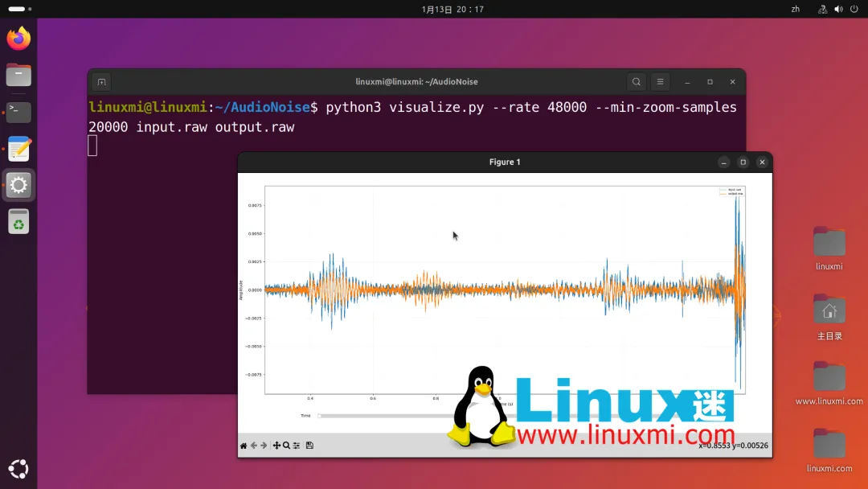Select the Pan axes tool

(x=276, y=446)
